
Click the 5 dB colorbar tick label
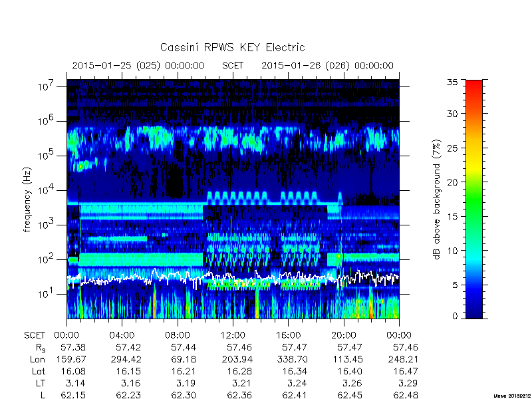click(x=455, y=285)
